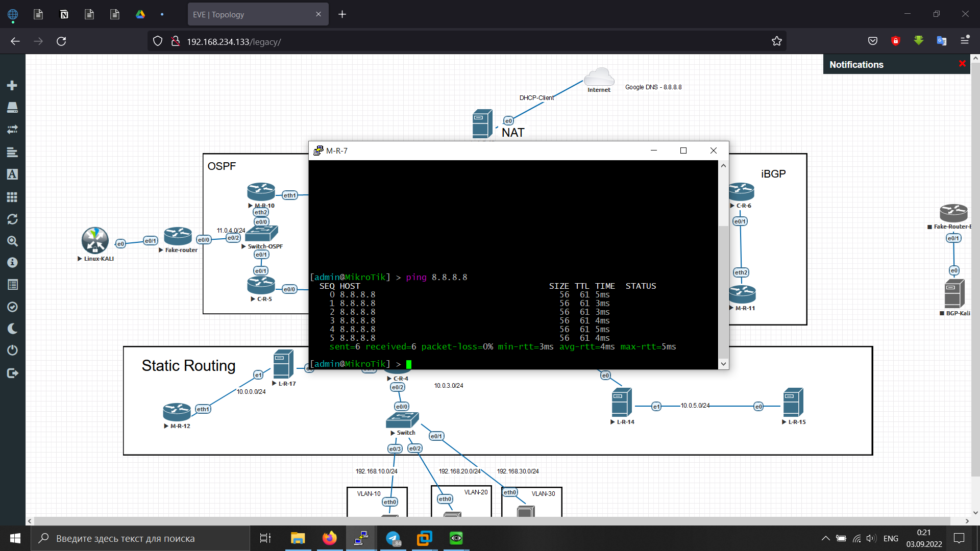Select the Switch-OSPF node

click(x=261, y=234)
